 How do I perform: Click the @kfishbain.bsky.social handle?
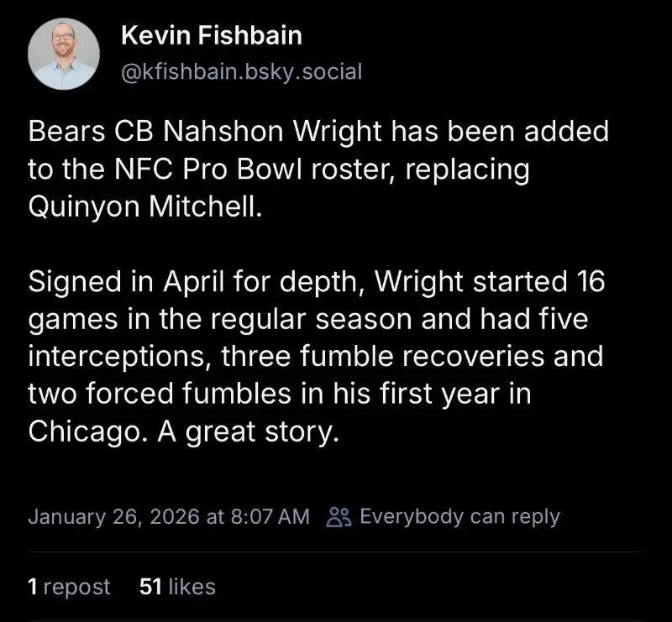pyautogui.click(x=241, y=71)
